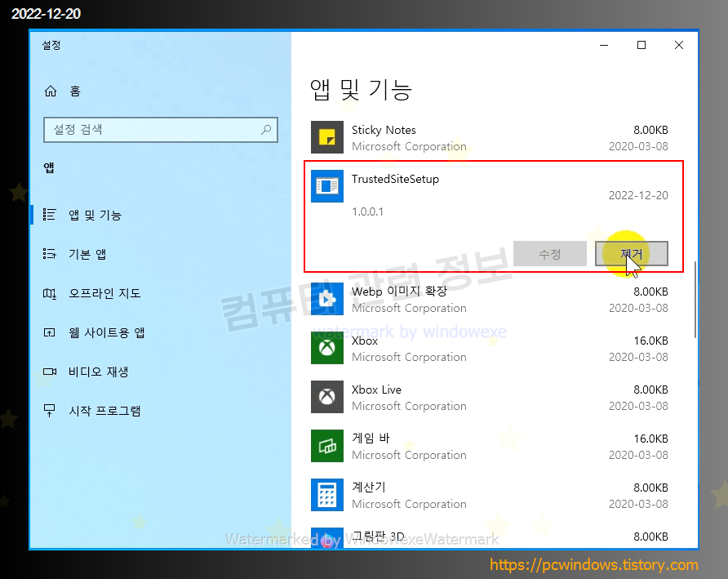
Task: Select the 게임 바 app entry
Action: click(x=490, y=446)
